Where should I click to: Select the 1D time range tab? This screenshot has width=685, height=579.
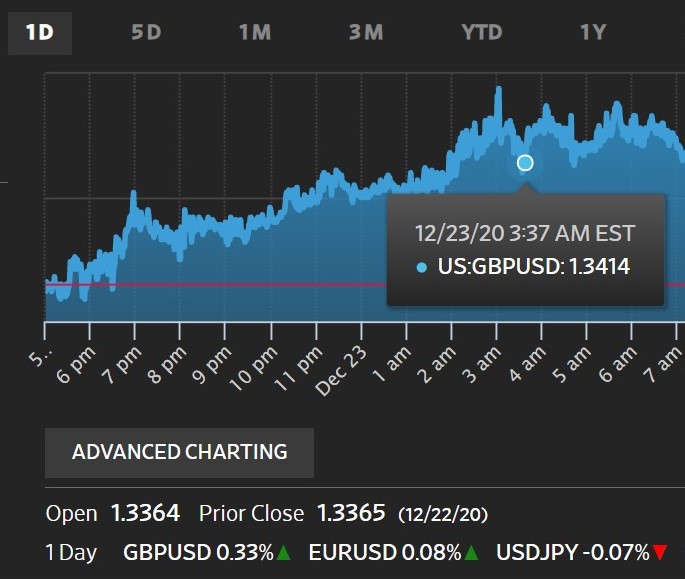pos(39,32)
